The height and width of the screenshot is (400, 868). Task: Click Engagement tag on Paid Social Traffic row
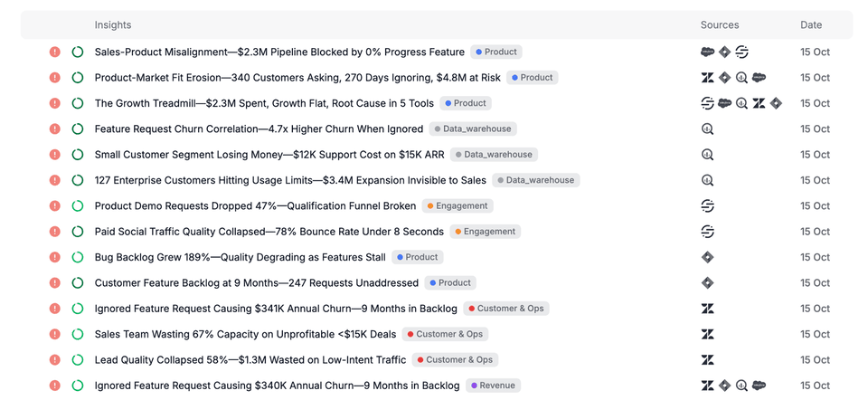point(486,232)
